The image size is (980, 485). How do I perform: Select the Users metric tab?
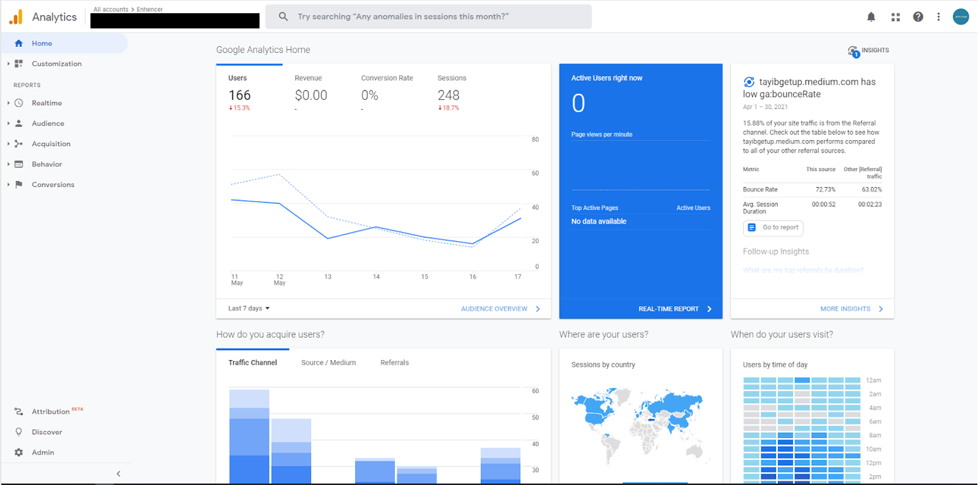point(250,93)
